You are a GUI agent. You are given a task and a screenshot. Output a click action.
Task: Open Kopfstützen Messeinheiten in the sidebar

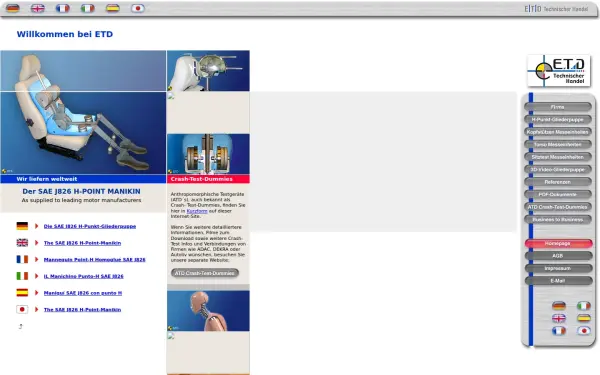pyautogui.click(x=558, y=132)
